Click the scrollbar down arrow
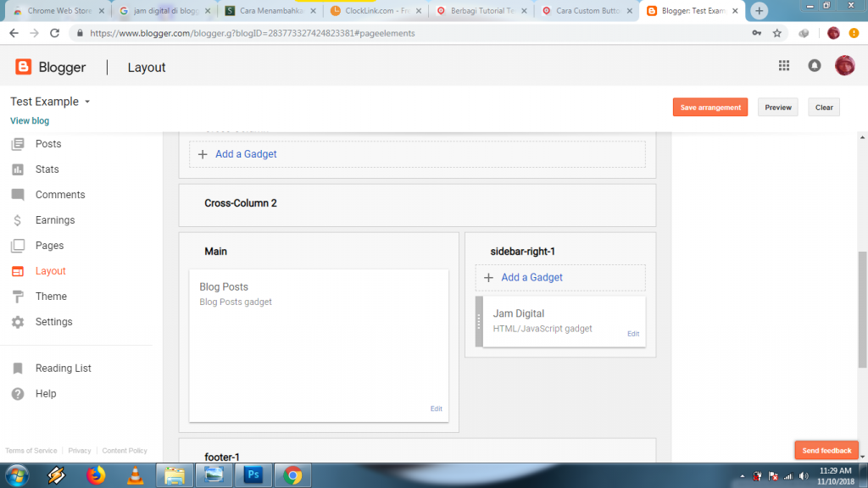 [862, 457]
